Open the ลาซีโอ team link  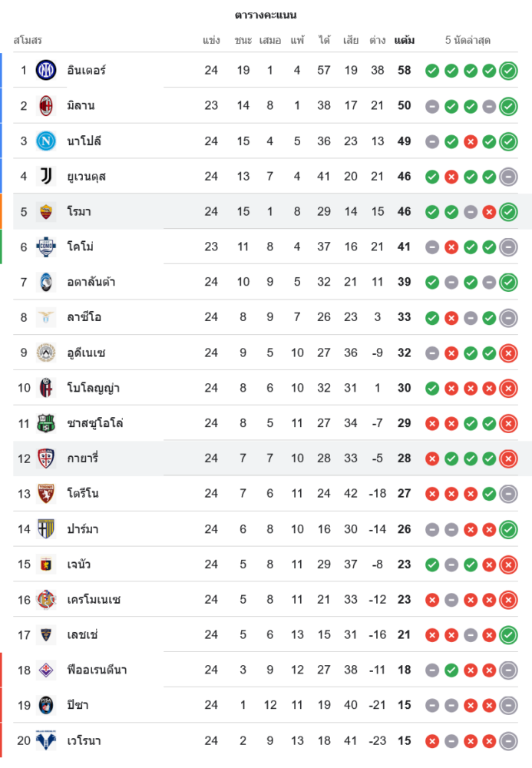pyautogui.click(x=84, y=317)
